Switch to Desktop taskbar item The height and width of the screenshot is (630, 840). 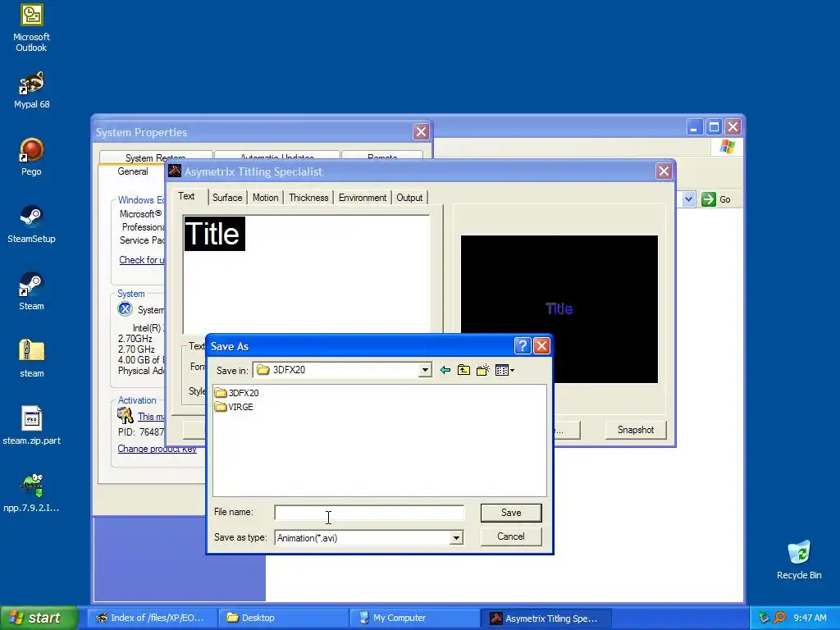point(283,619)
